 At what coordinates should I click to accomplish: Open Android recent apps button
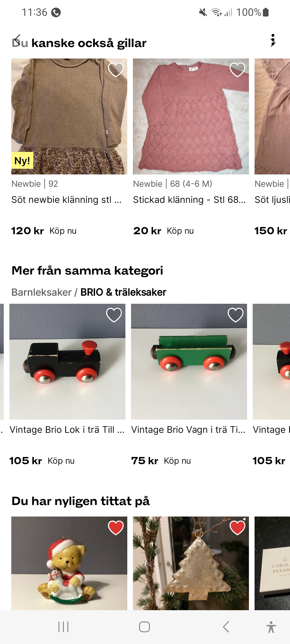63,627
